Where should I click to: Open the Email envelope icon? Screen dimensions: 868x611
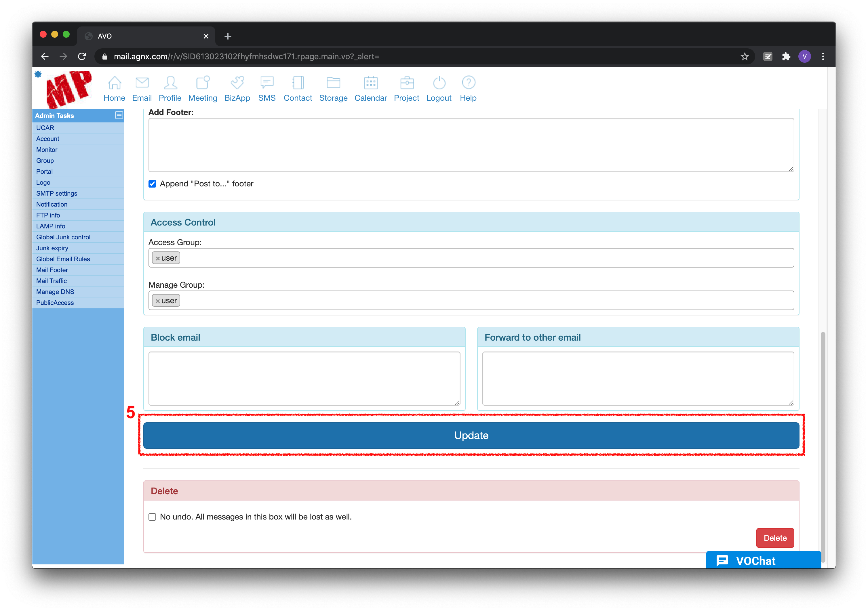coord(142,83)
